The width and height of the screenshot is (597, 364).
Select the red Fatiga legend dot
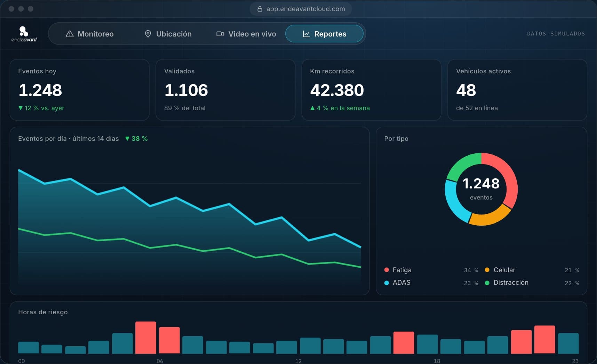pyautogui.click(x=387, y=270)
